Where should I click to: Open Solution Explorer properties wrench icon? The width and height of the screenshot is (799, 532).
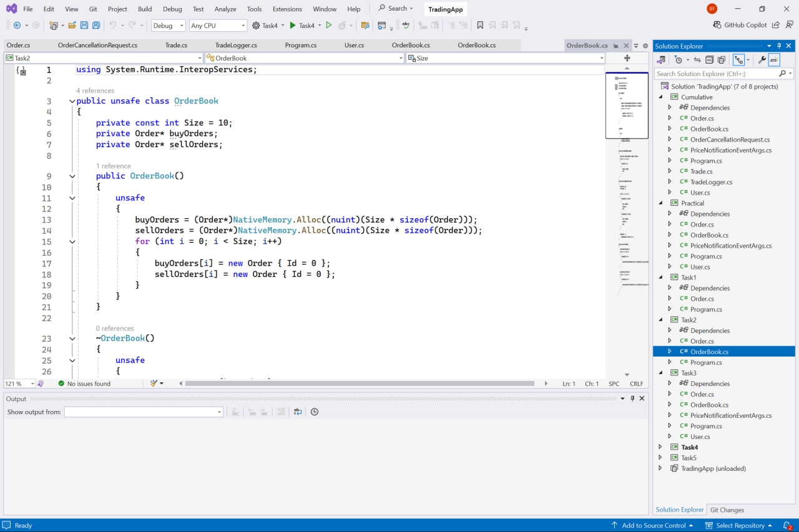coord(762,60)
